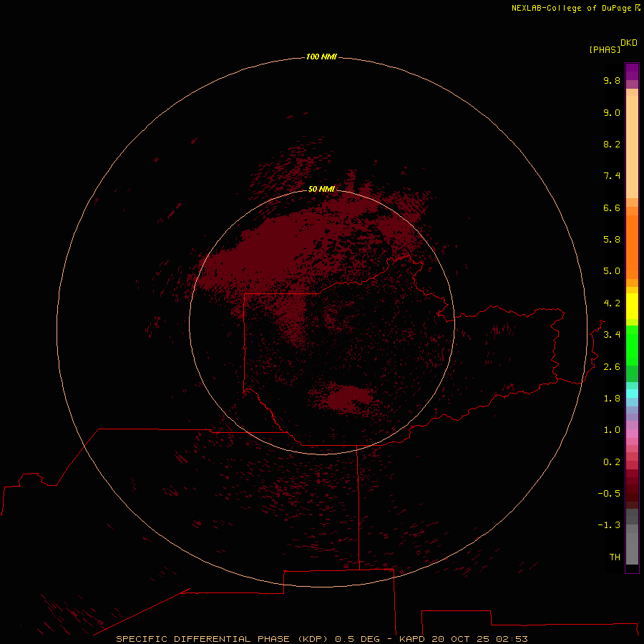The image size is (644, 644).
Task: Click the dark maroon segment of the color bar
Action: coord(632,493)
